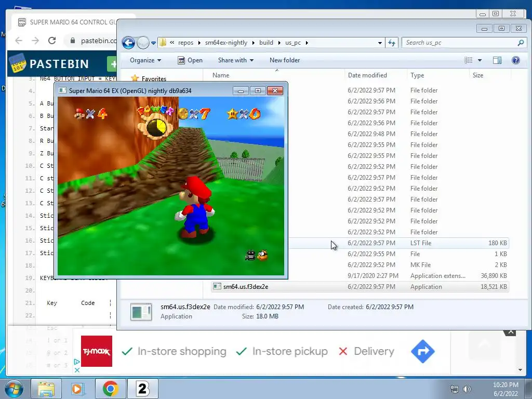This screenshot has height=399, width=532.
Task: Open the volume icon in system tray
Action: point(467,389)
